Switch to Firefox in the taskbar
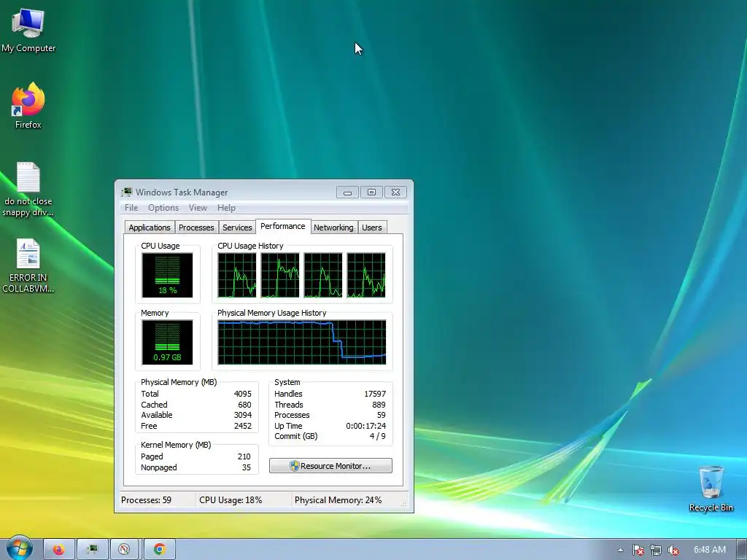This screenshot has height=560, width=747. point(59,550)
